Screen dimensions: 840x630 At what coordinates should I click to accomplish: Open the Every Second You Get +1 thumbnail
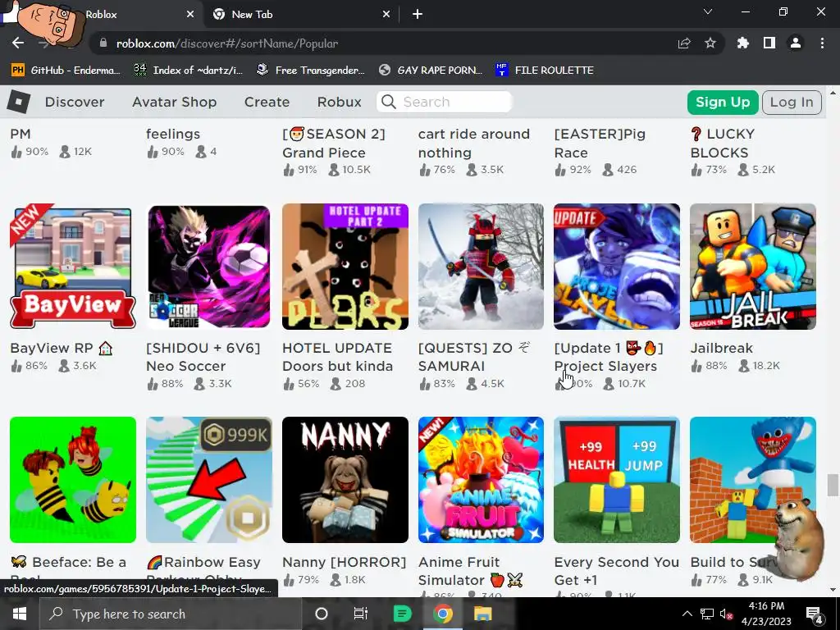click(617, 480)
